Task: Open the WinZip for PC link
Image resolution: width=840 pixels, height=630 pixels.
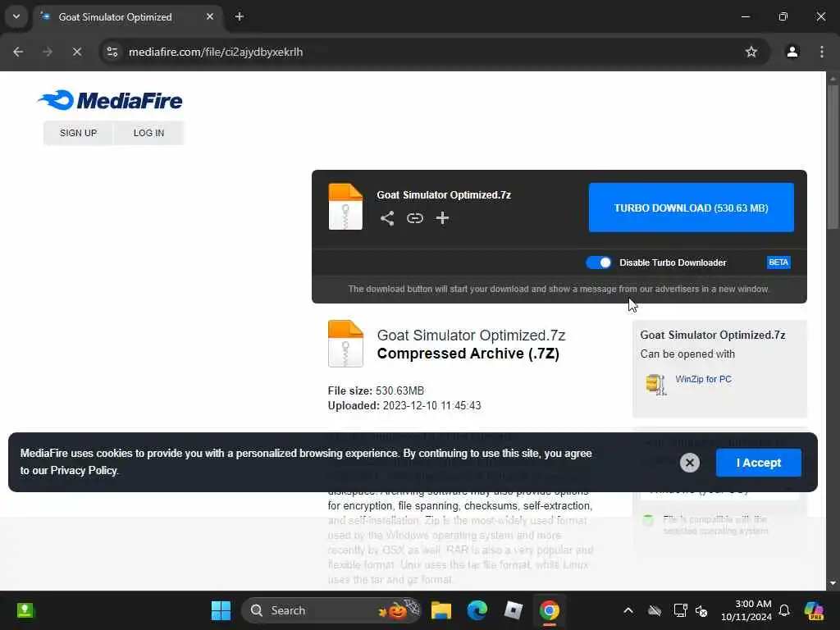Action: click(703, 379)
